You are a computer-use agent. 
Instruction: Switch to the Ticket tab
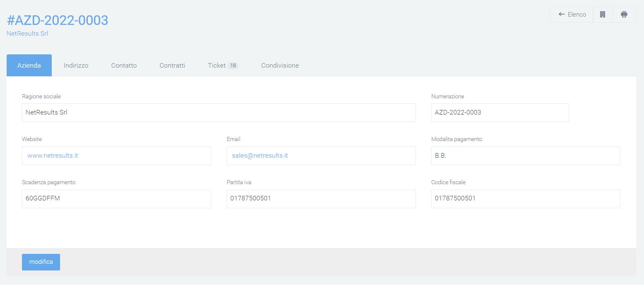click(223, 65)
